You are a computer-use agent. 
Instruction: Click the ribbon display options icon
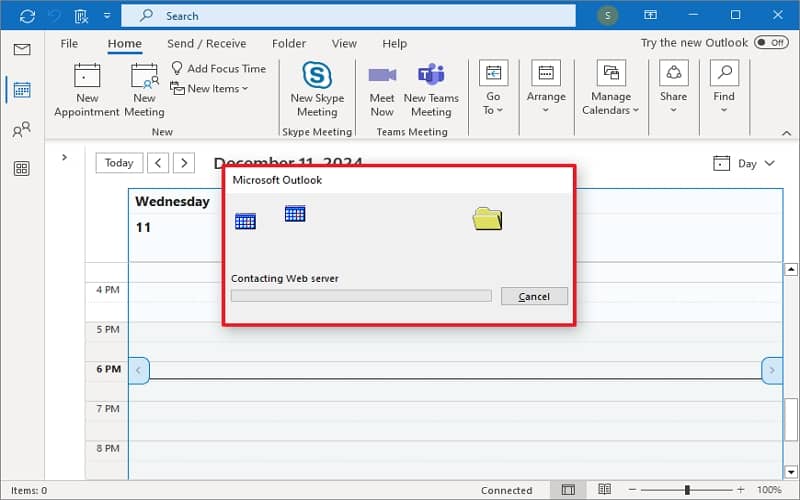[x=650, y=15]
